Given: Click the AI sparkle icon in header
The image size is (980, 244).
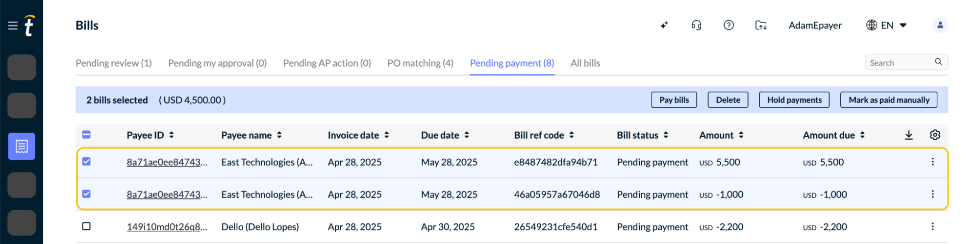Looking at the screenshot, I should click(x=664, y=25).
